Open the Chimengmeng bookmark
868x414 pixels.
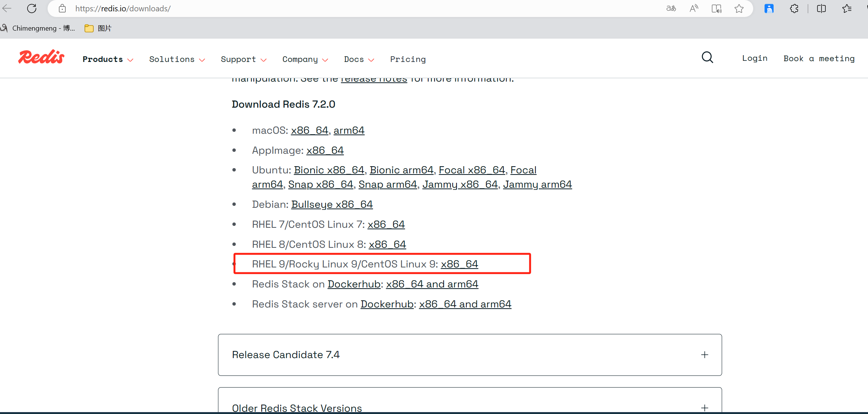click(38, 28)
